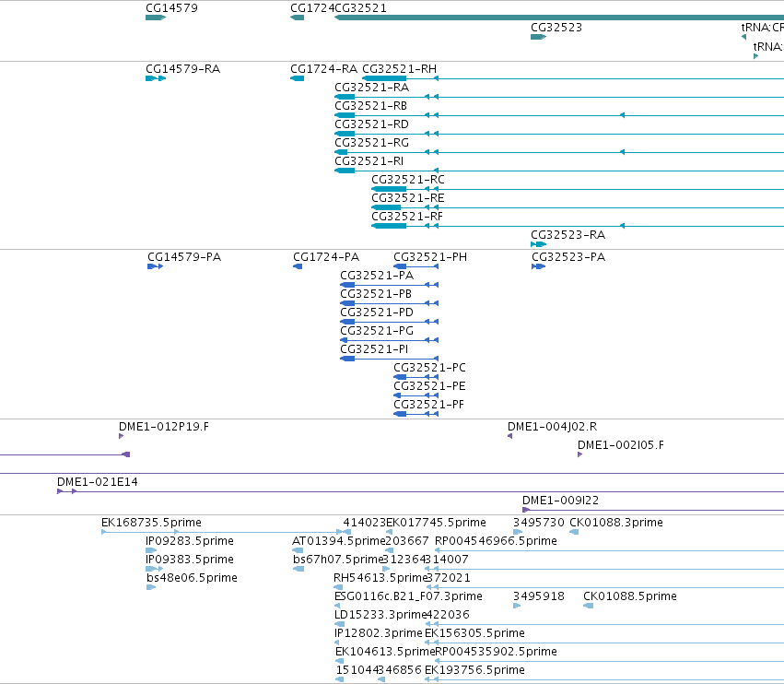This screenshot has height=684, width=784.
Task: Click EST IP09383.5prime
Action: point(190,559)
